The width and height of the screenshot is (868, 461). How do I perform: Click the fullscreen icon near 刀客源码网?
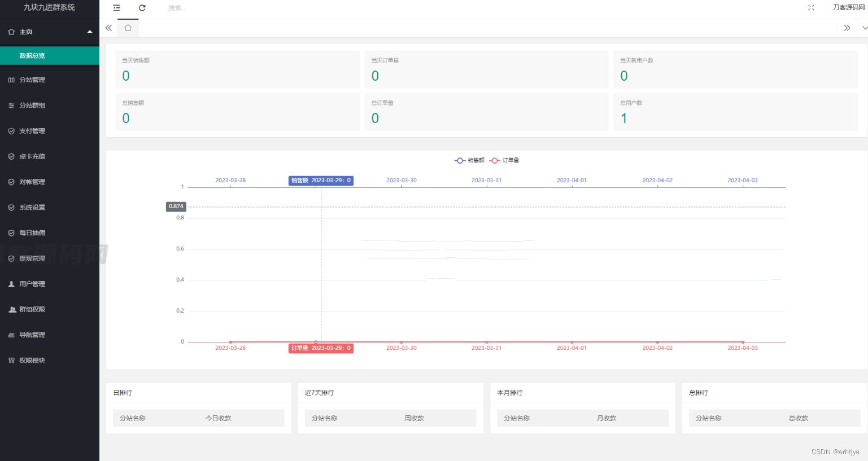[811, 8]
